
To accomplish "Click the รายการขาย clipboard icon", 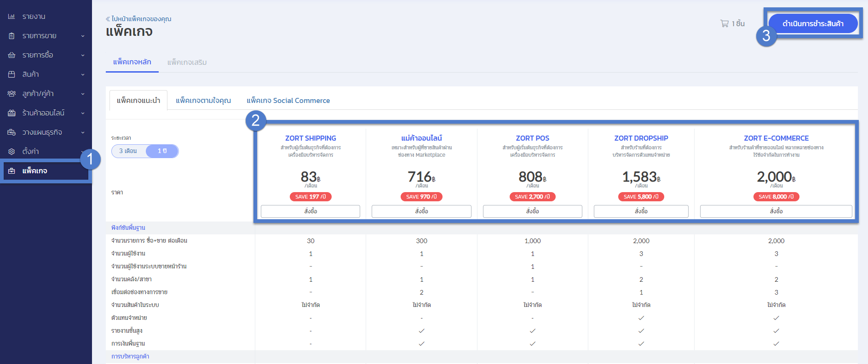I will pyautogui.click(x=11, y=36).
